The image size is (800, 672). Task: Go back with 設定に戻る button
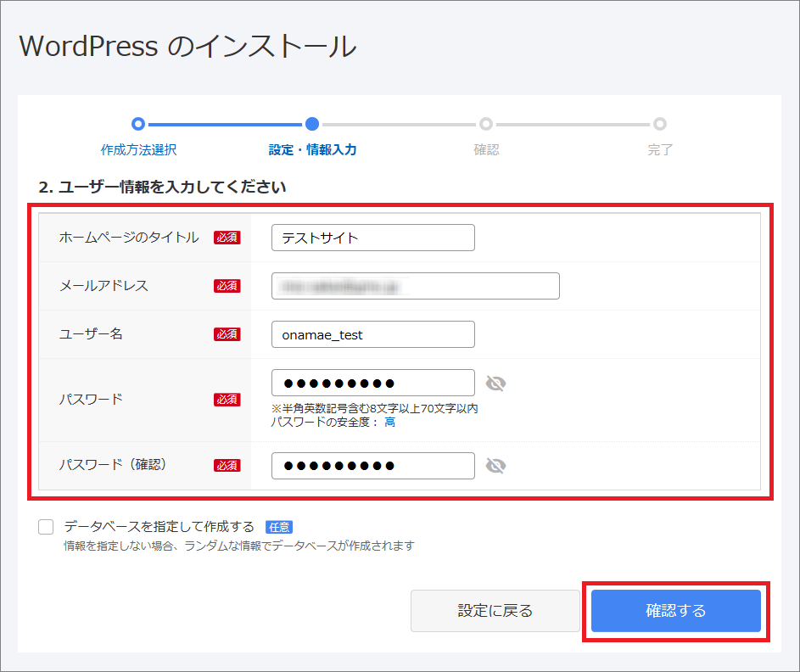tap(495, 611)
